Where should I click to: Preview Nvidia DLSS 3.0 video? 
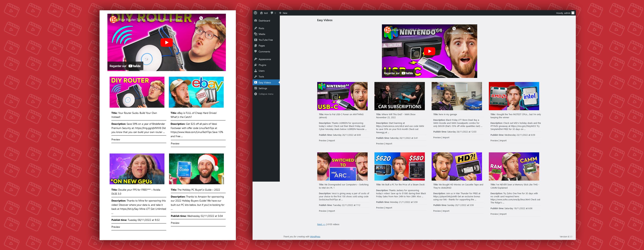(x=116, y=227)
